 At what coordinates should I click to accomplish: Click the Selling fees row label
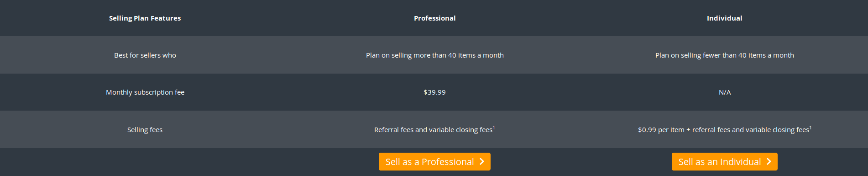coord(145,130)
